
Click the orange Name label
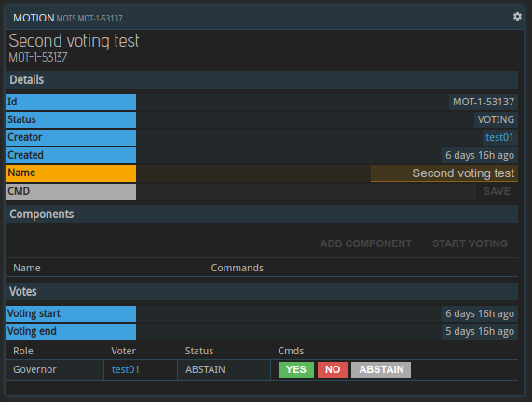[71, 173]
